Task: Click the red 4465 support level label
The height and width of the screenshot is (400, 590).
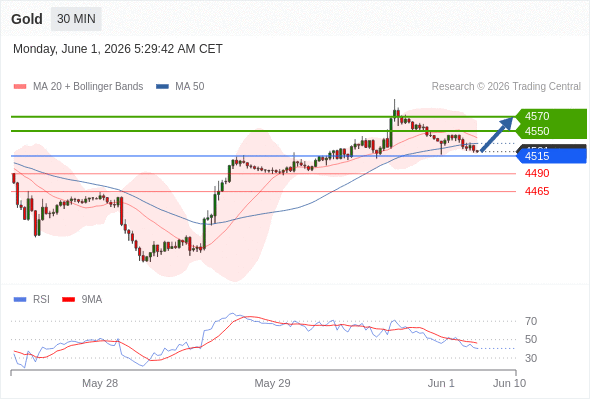Action: click(x=537, y=192)
